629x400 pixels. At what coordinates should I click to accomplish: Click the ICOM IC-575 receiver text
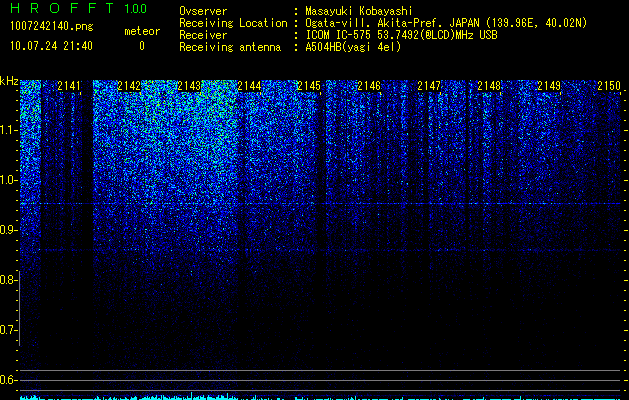[x=401, y=35]
